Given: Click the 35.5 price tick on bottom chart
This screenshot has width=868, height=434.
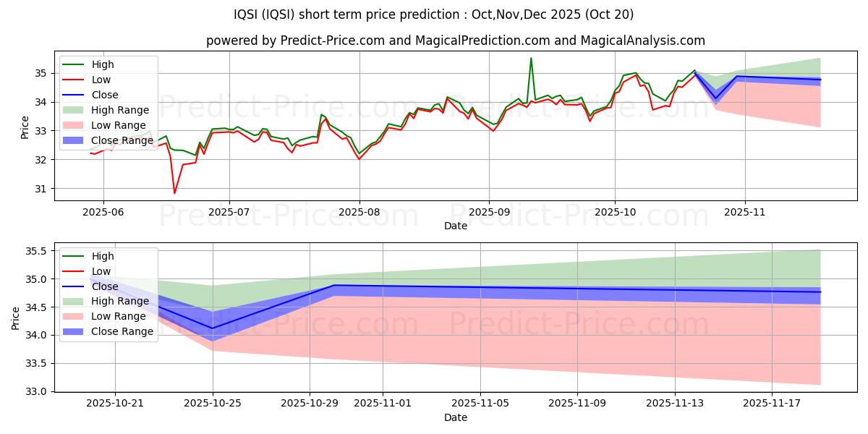Looking at the screenshot, I should 36,251.
